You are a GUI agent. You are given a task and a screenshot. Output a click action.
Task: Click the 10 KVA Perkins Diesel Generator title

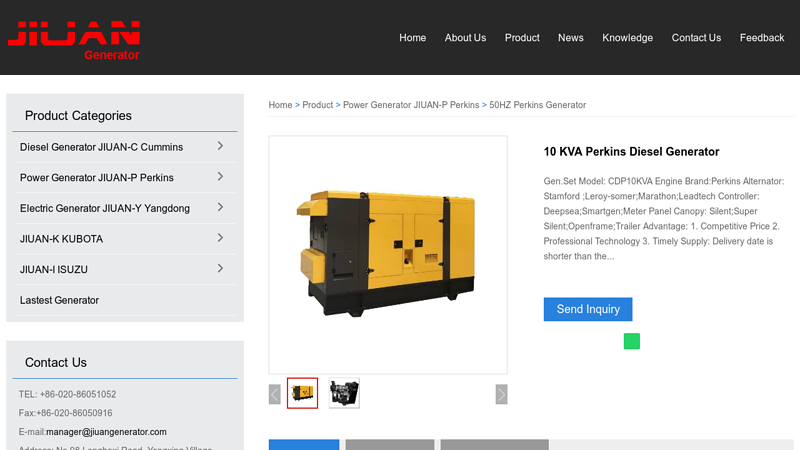click(x=631, y=152)
